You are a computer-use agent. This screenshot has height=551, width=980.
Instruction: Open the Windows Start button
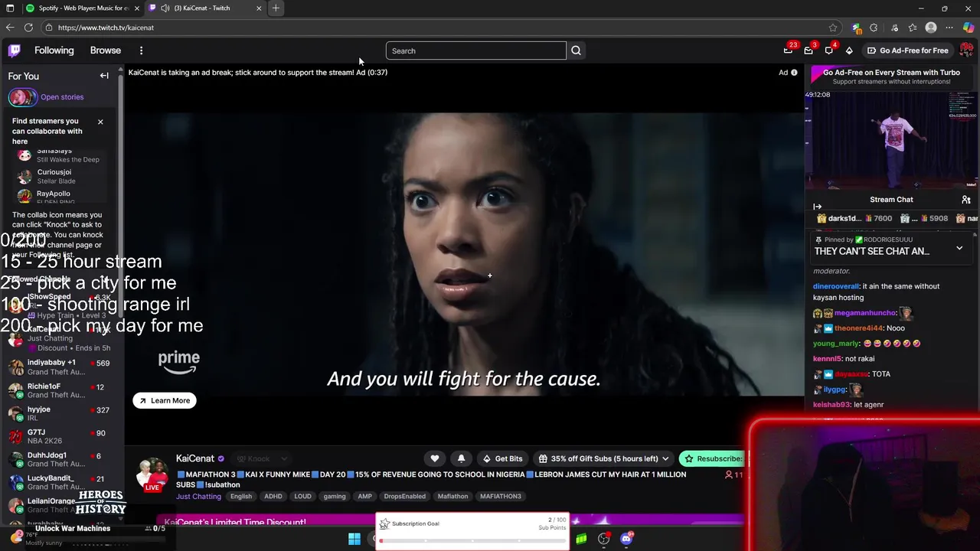point(354,539)
